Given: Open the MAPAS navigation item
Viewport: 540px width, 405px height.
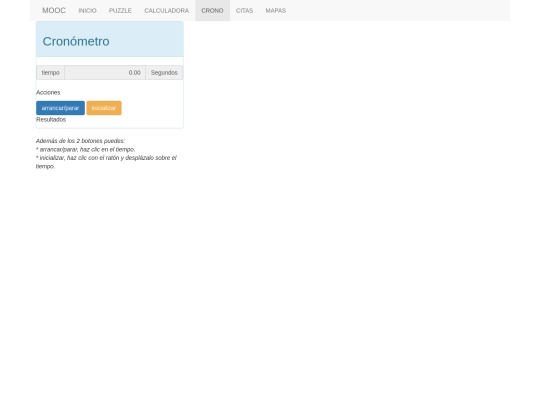Looking at the screenshot, I should click(x=276, y=11).
